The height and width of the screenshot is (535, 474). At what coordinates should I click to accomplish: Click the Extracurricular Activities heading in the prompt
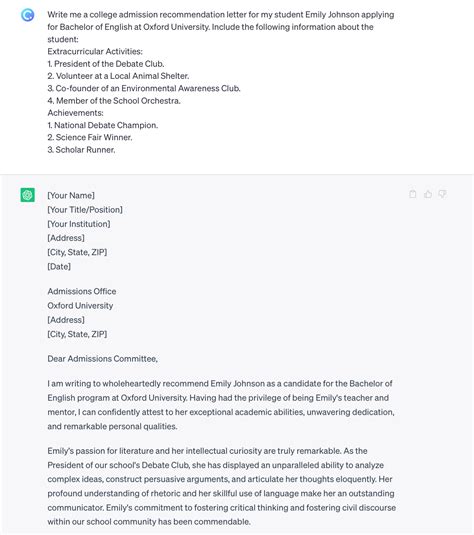(95, 52)
